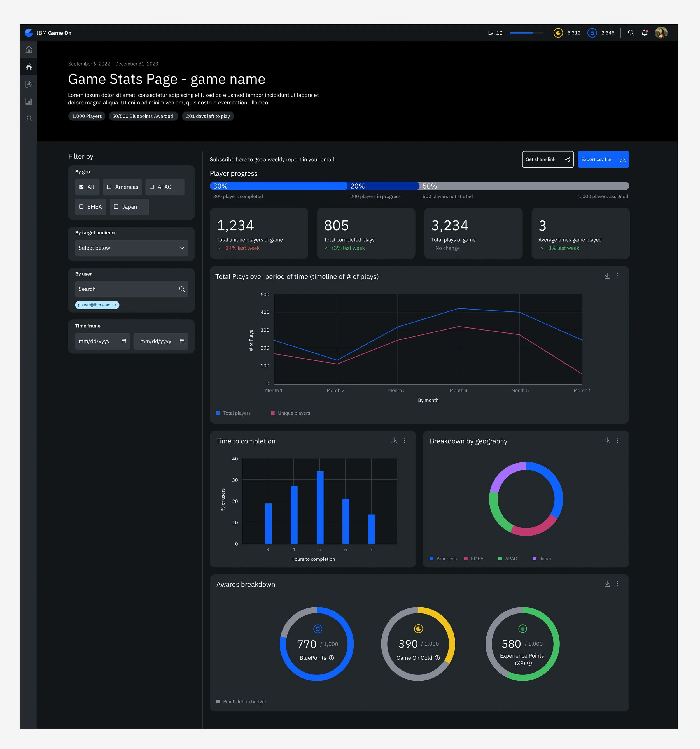
Task: Download the Breakdown by geography chart
Action: pos(607,440)
